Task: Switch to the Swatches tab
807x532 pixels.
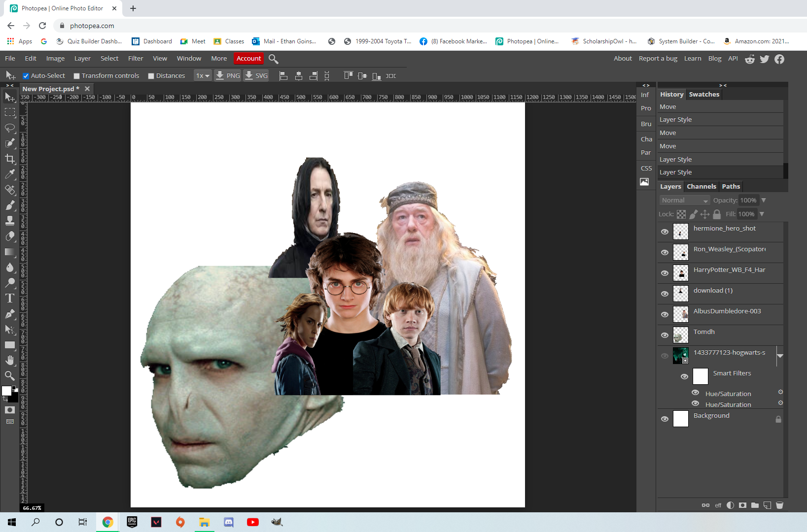Action: 704,95
